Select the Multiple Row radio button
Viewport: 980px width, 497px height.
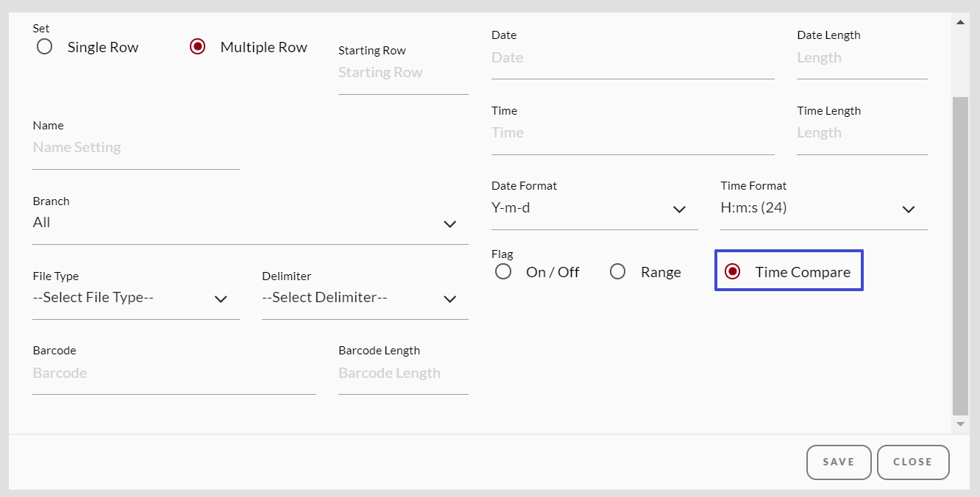coord(197,47)
